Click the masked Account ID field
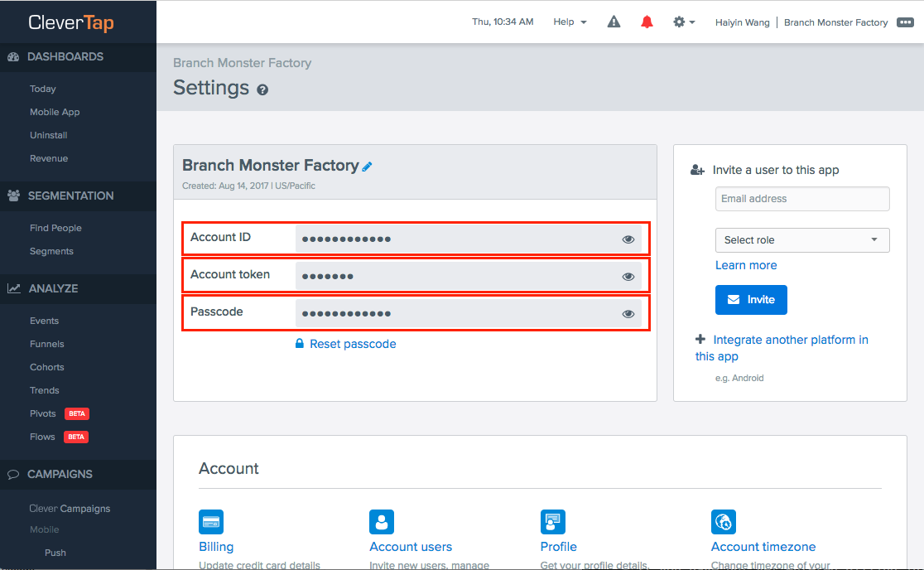The image size is (924, 570). (469, 239)
